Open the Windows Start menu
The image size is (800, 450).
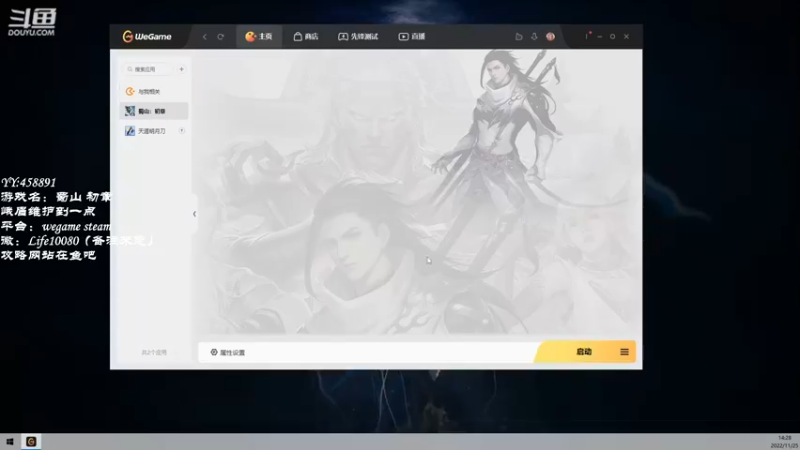point(10,442)
